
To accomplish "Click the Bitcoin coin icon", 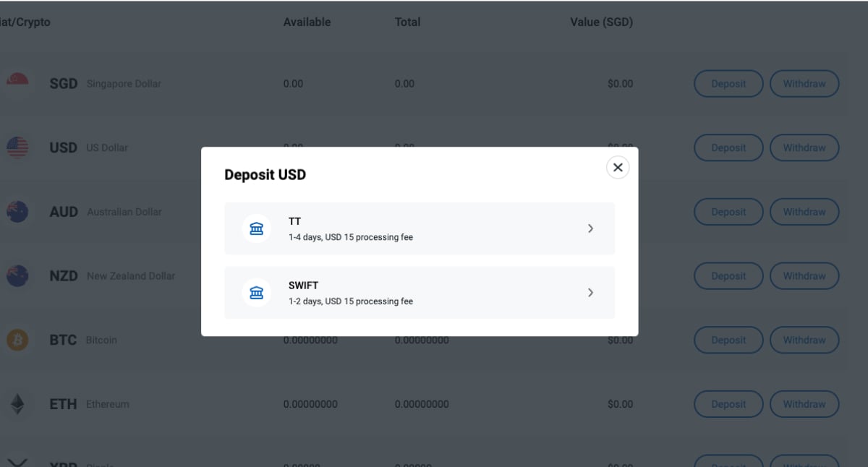I will tap(17, 340).
